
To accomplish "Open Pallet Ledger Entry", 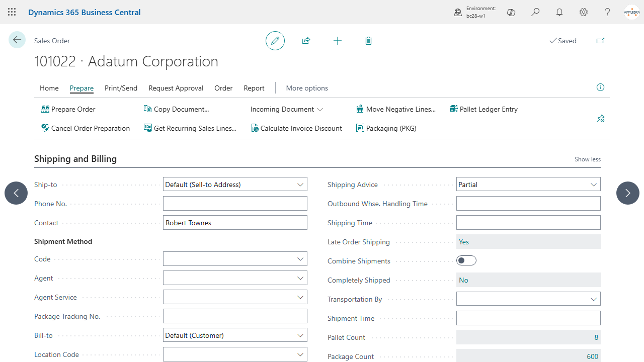I will pos(484,109).
